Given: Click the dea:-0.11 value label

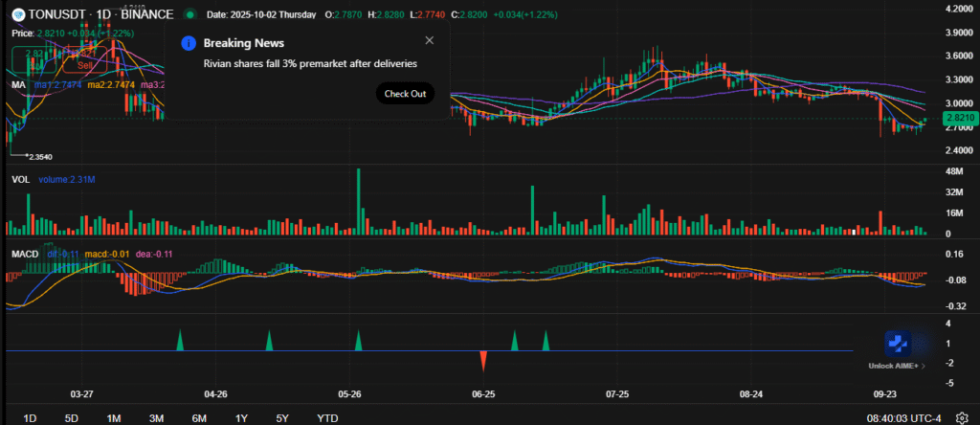Looking at the screenshot, I should (x=154, y=254).
